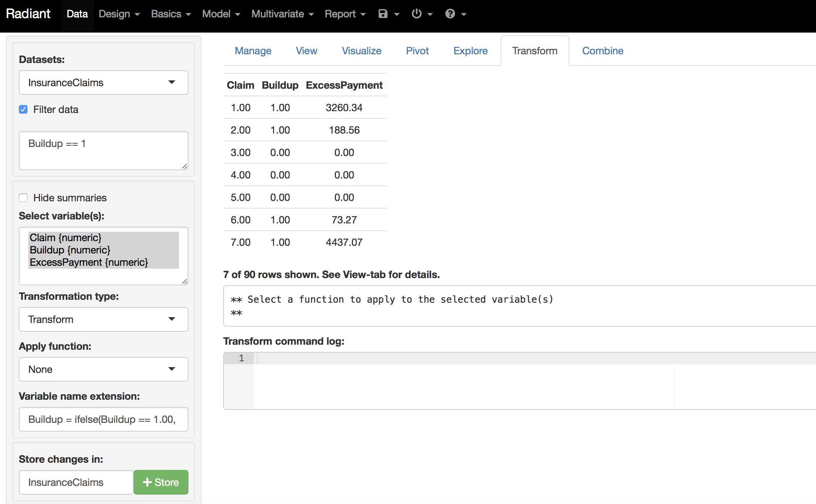Click the Pivot tab link
This screenshot has height=504, width=816.
tap(417, 51)
